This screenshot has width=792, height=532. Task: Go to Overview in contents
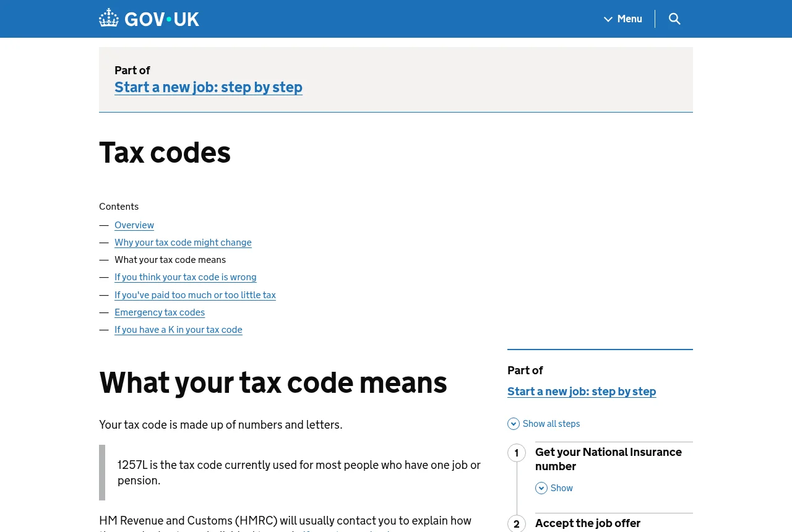[x=134, y=225]
